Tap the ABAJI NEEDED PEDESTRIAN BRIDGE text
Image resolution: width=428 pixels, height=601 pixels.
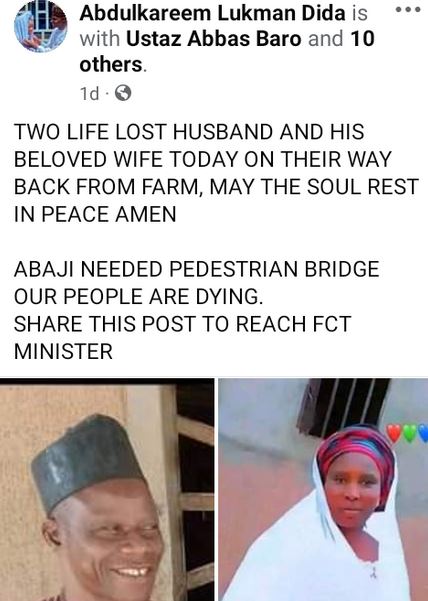[197, 269]
